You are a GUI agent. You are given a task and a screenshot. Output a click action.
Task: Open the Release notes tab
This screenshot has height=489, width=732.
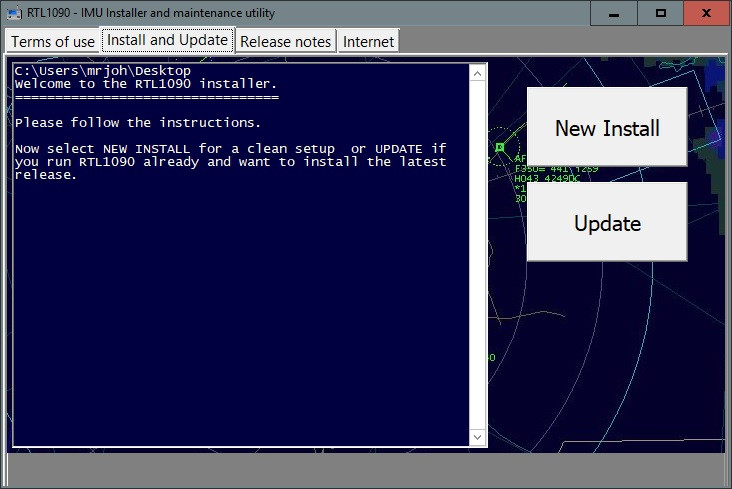pyautogui.click(x=285, y=42)
